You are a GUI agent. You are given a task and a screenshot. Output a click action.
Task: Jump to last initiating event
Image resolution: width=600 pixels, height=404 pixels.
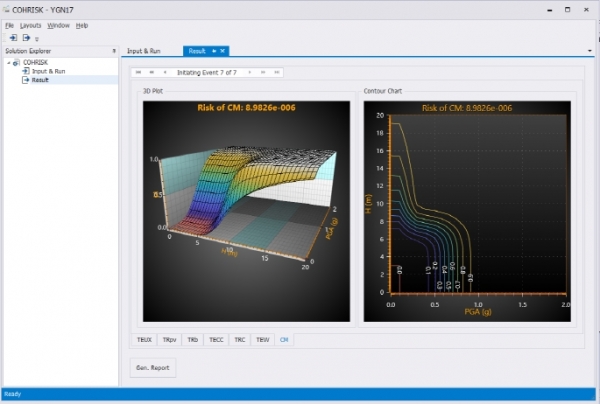276,72
